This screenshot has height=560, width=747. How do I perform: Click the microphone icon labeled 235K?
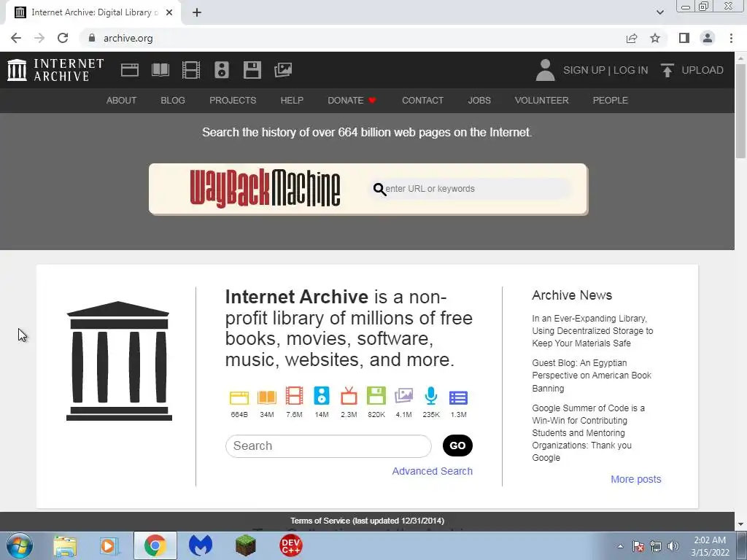pos(431,396)
